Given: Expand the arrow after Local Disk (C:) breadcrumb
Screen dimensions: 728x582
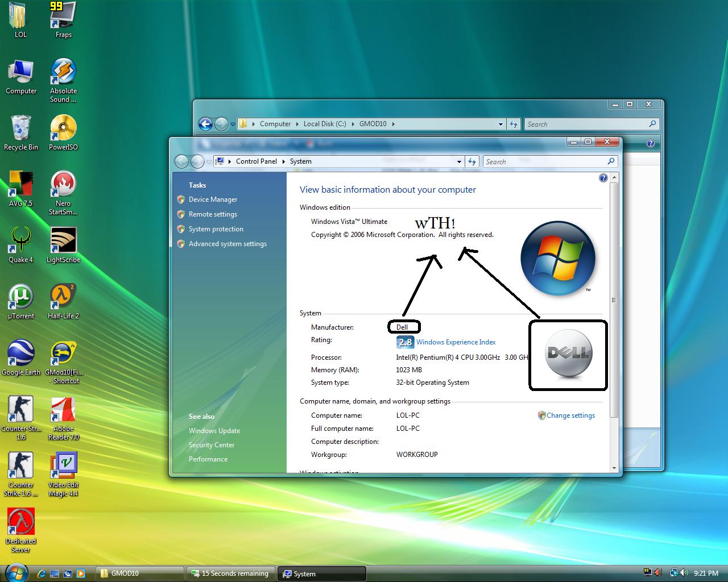Looking at the screenshot, I should (x=353, y=124).
